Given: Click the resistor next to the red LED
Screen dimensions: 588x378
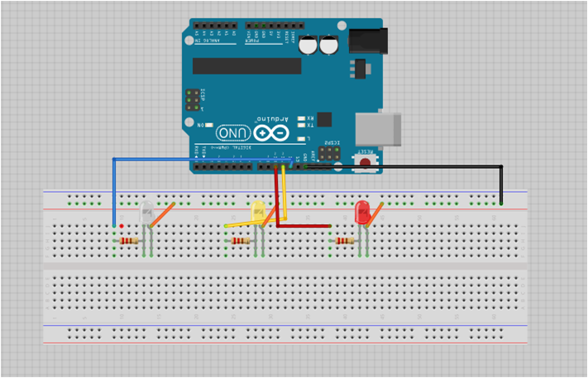Looking at the screenshot, I should click(344, 241).
